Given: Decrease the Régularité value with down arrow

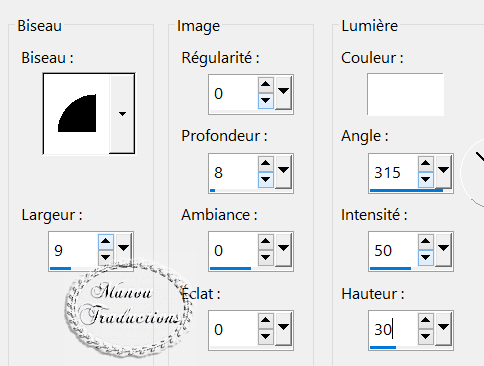Looking at the screenshot, I should click(x=266, y=100).
